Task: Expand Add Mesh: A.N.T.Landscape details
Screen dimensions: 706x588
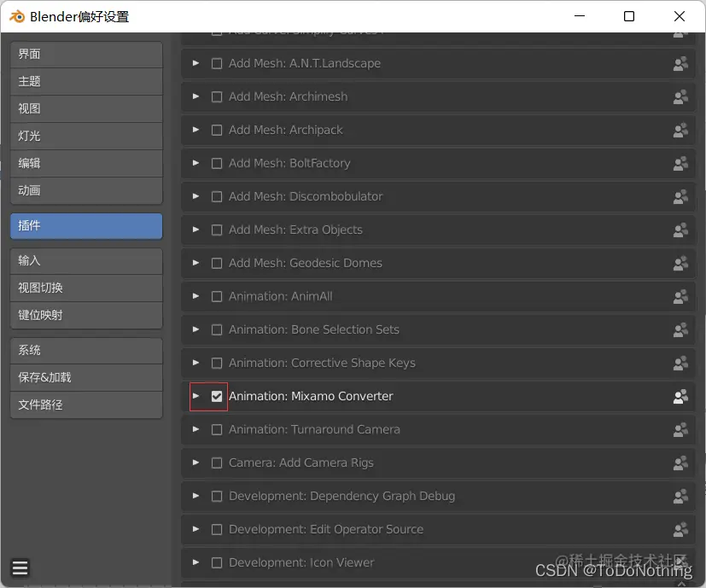Action: pyautogui.click(x=195, y=63)
